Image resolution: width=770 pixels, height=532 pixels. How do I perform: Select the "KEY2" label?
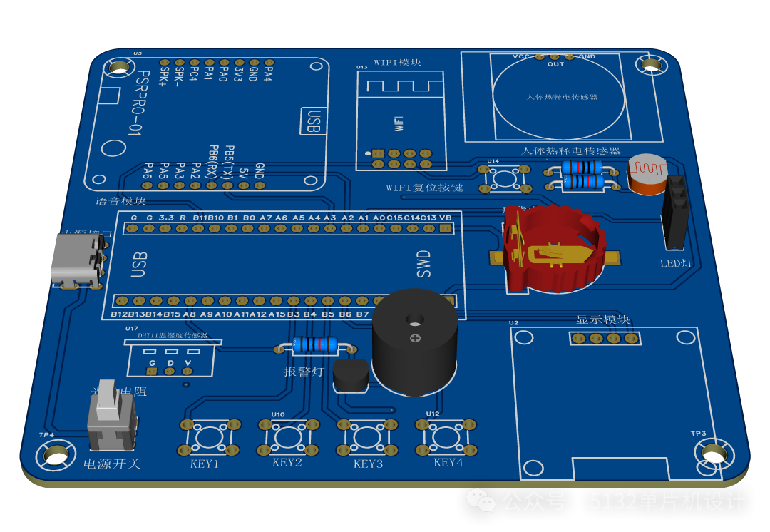click(287, 462)
